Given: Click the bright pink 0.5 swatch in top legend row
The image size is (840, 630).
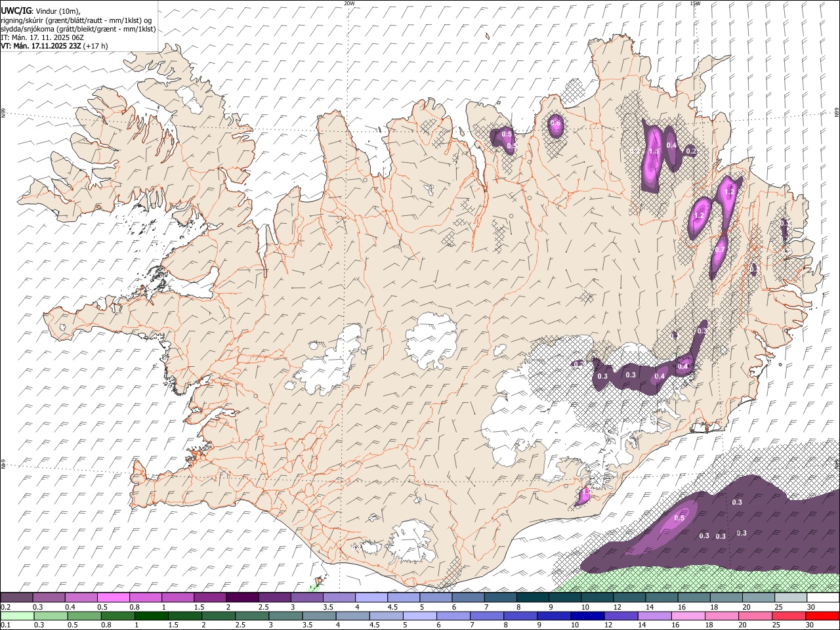Looking at the screenshot, I should coord(113,598).
